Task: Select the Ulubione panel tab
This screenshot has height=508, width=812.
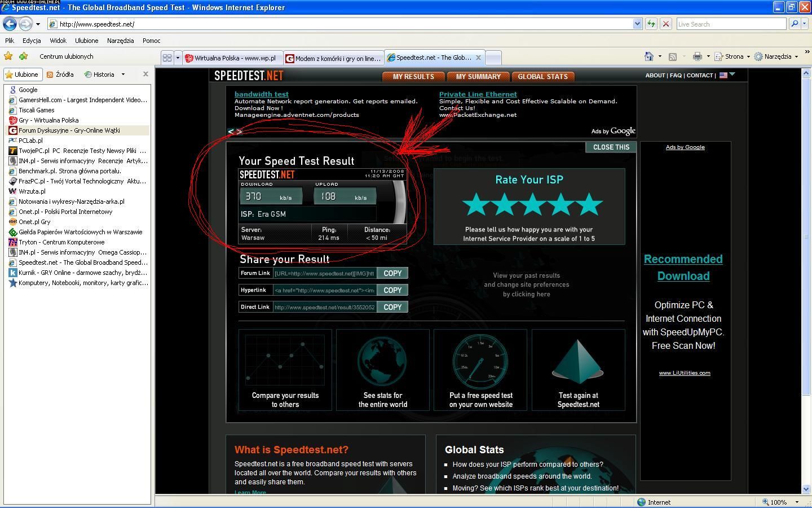Action: 22,75
